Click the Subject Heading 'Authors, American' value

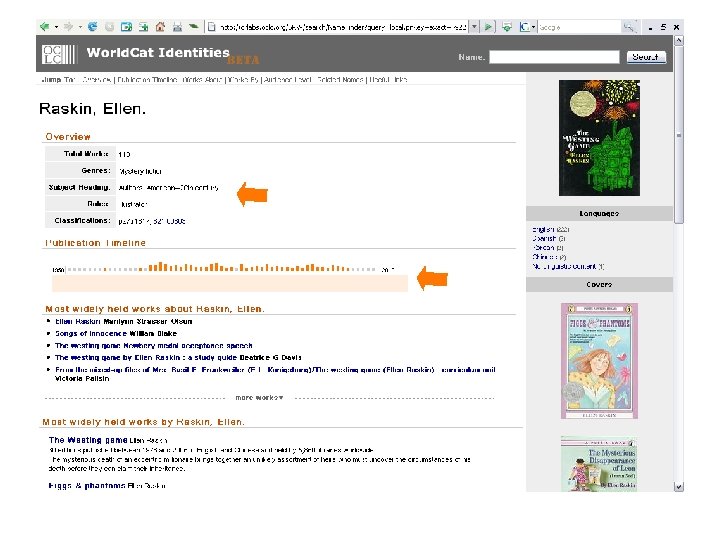point(169,187)
